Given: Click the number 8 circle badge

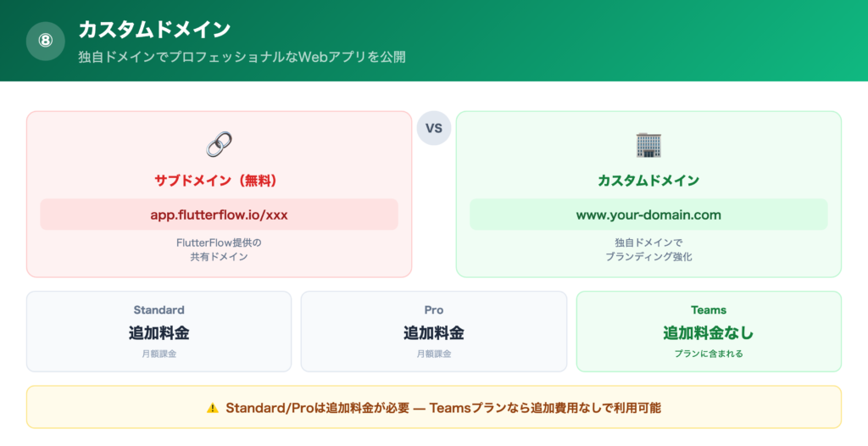Looking at the screenshot, I should (x=46, y=41).
